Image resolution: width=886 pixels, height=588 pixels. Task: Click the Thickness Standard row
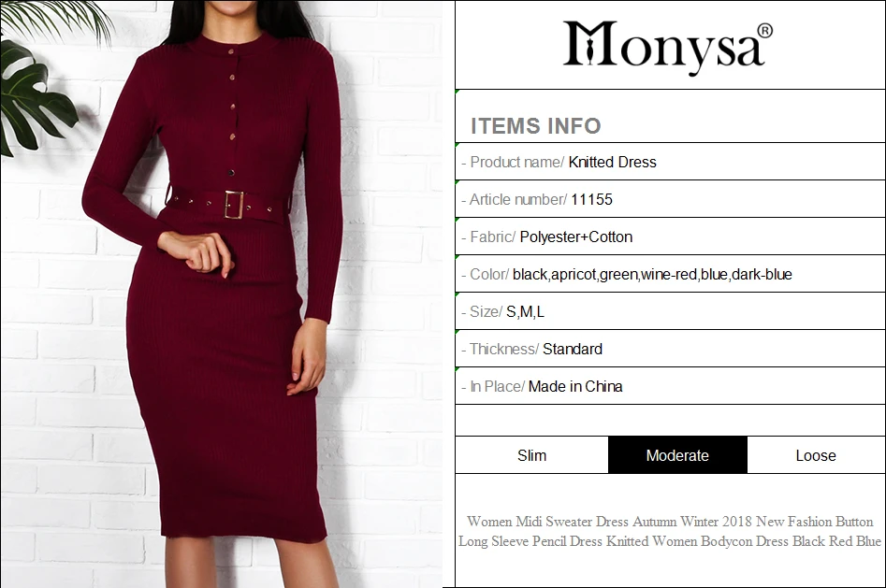pyautogui.click(x=670, y=349)
